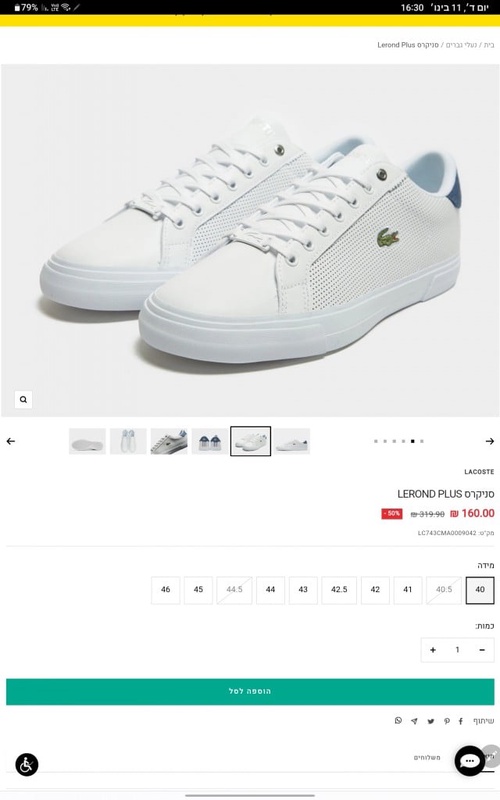
Task: Share product via WhatsApp icon
Action: tap(398, 720)
